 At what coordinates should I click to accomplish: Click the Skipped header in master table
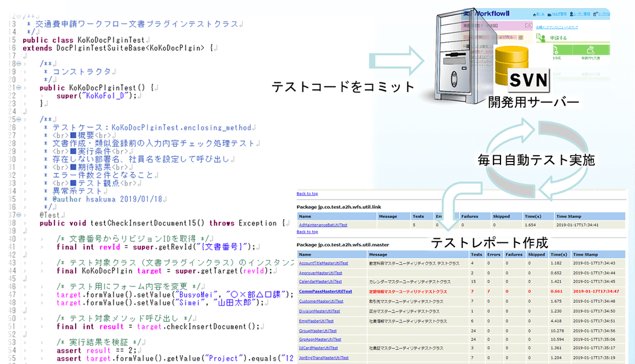[536, 254]
